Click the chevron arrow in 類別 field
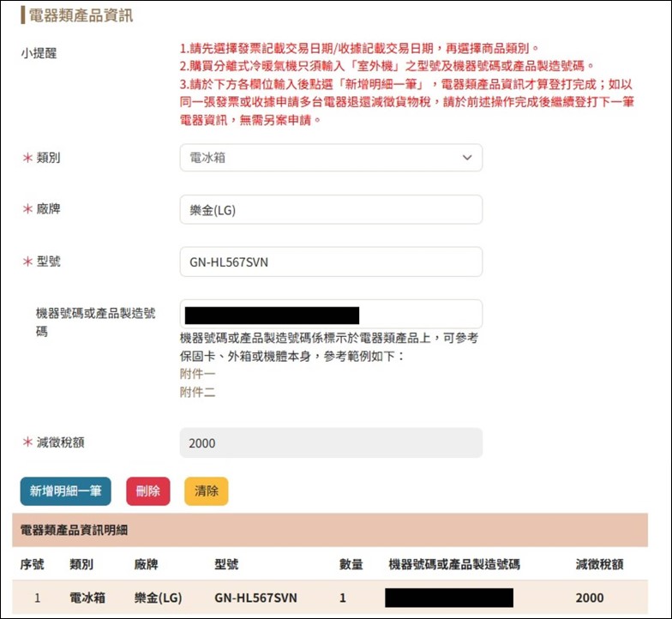 tap(467, 158)
